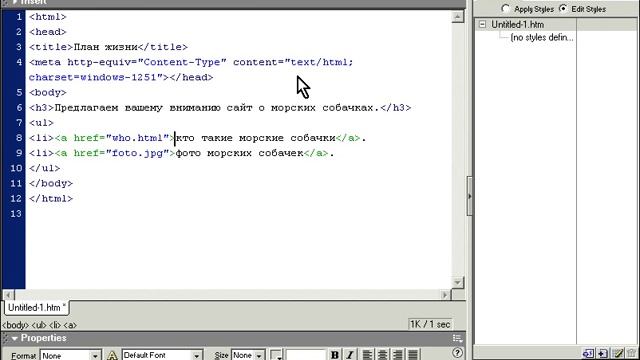The width and height of the screenshot is (640, 360).
Task: Click horizontal scrollbar left arrow
Action: point(8,295)
